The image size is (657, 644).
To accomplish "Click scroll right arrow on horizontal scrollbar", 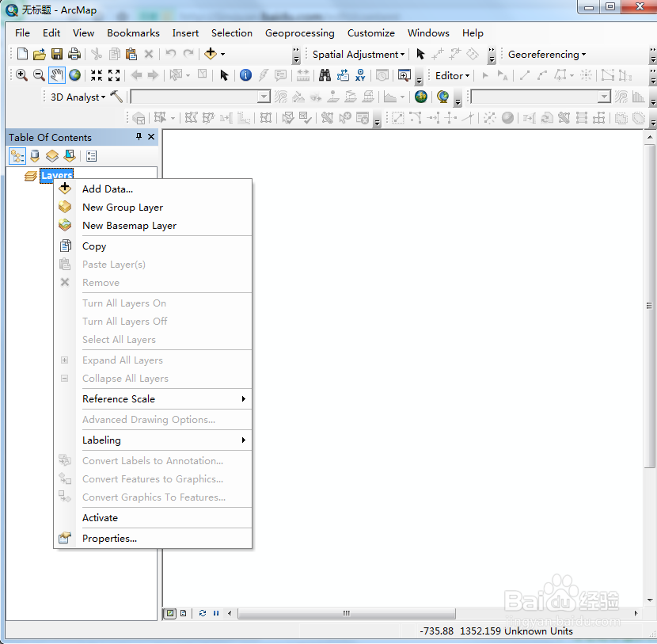I will pos(636,613).
